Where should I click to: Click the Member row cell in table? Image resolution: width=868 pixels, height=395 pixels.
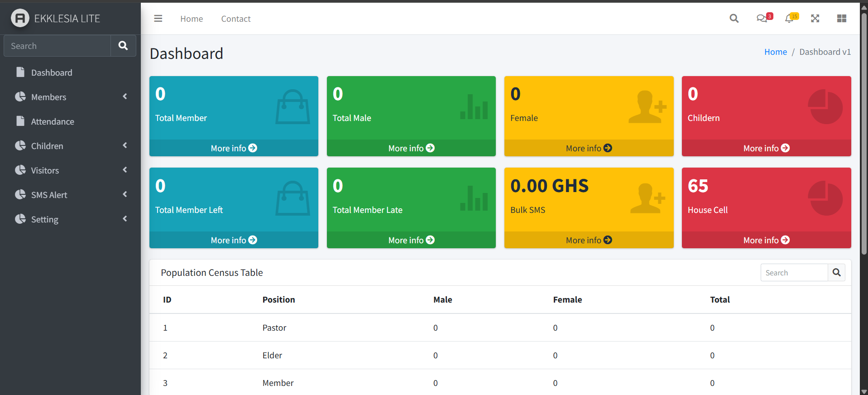point(278,383)
